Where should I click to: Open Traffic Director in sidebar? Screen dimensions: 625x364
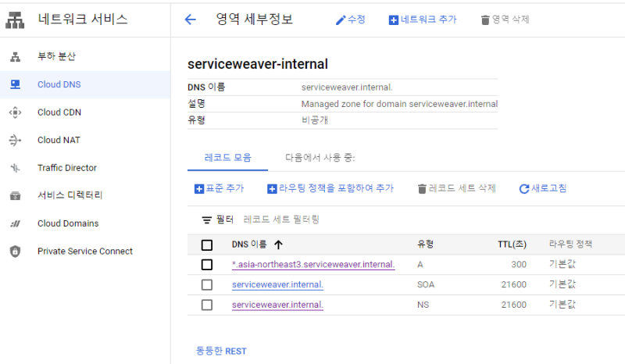[66, 168]
